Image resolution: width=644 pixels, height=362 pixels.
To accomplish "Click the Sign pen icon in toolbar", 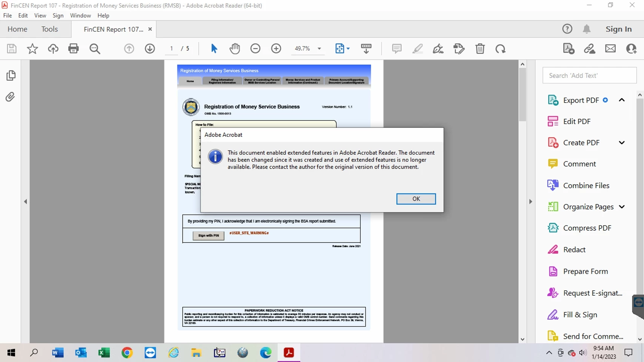I will coord(438,49).
